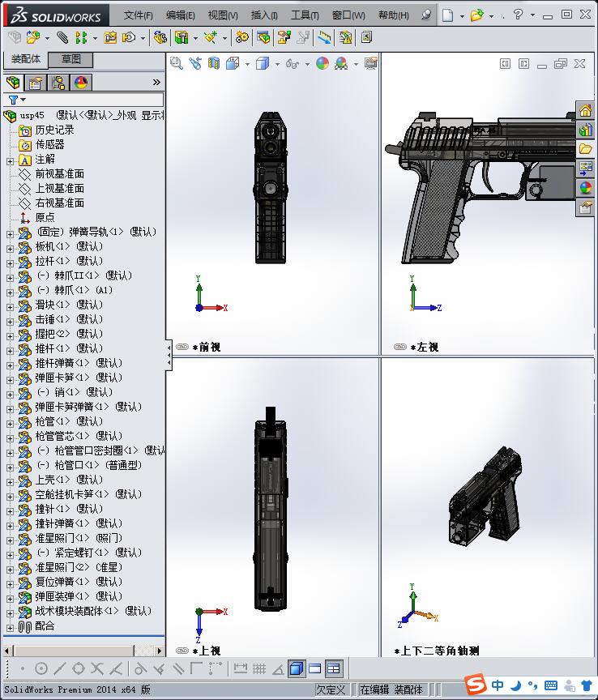Click the Reference Geometry icon
Screen dimensions: 598x700
pos(211,37)
